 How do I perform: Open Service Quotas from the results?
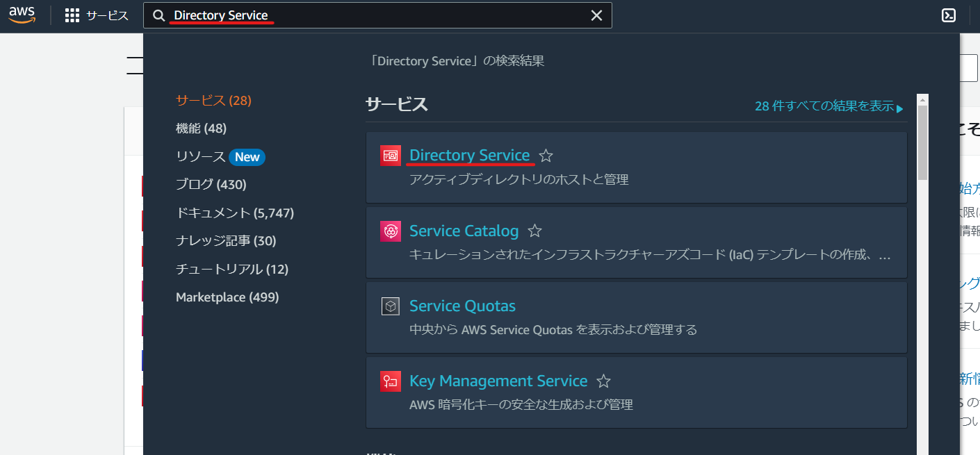[462, 305]
